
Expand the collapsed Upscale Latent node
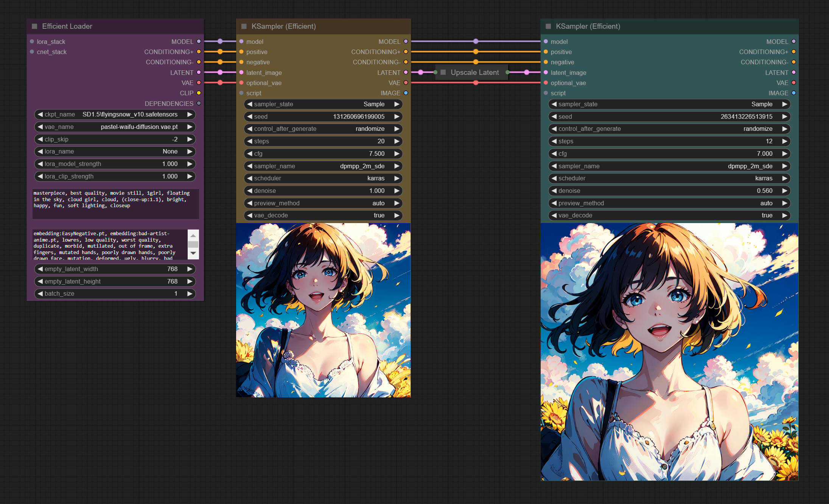[x=443, y=72]
